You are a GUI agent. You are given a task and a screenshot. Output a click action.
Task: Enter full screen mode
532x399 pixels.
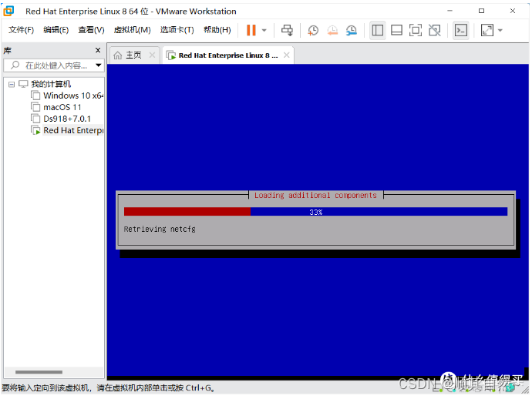(416, 30)
